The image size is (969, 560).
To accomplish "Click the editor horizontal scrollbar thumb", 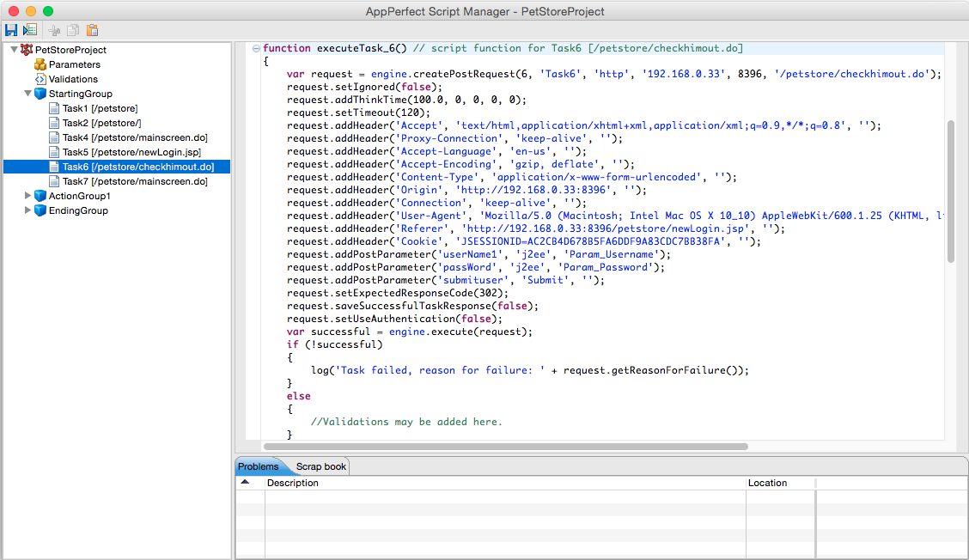I will coord(505,447).
